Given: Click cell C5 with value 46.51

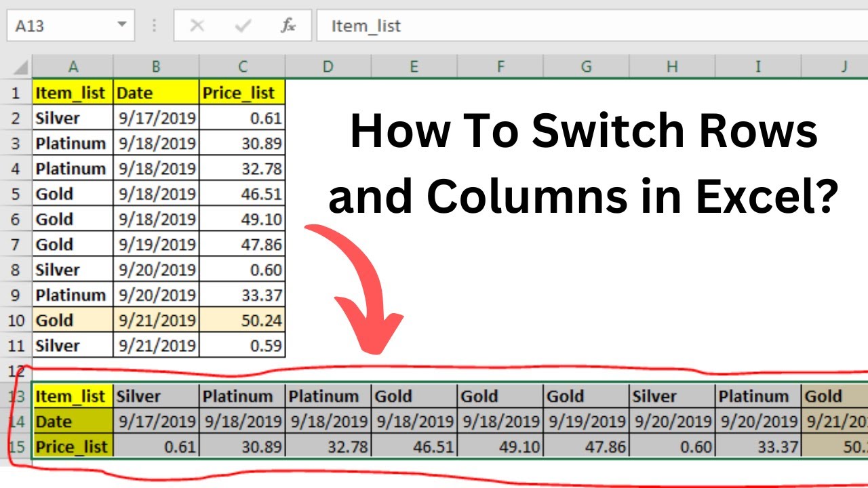Looking at the screenshot, I should pyautogui.click(x=242, y=194).
